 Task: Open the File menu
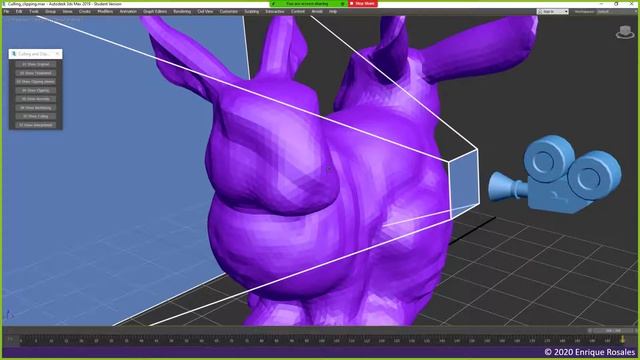pyautogui.click(x=6, y=11)
